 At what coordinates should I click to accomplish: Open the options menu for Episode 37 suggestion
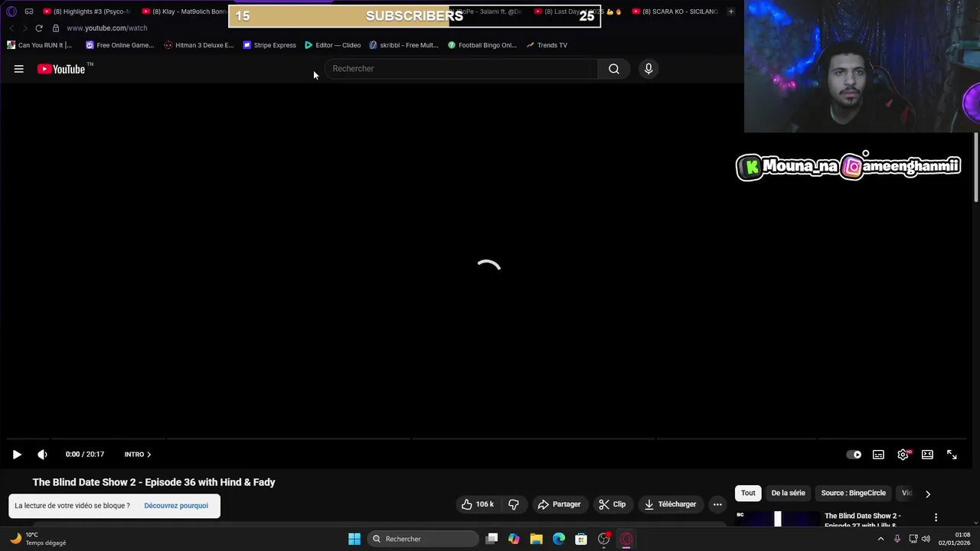pyautogui.click(x=936, y=518)
